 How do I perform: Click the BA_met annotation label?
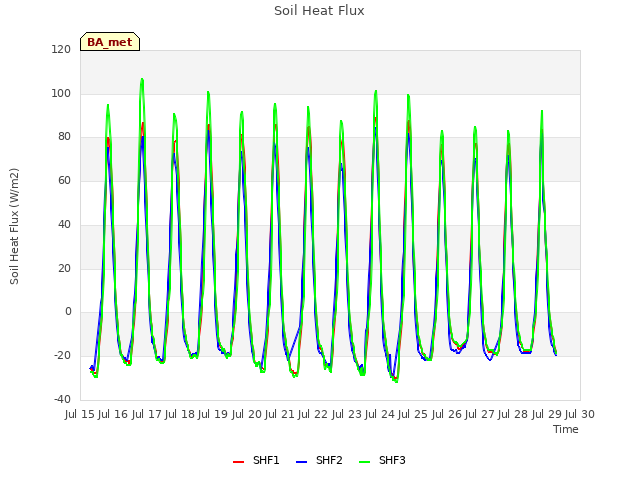click(110, 42)
